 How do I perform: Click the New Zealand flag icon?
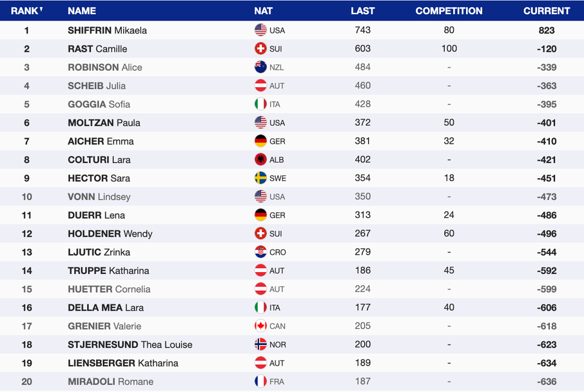pos(260,67)
